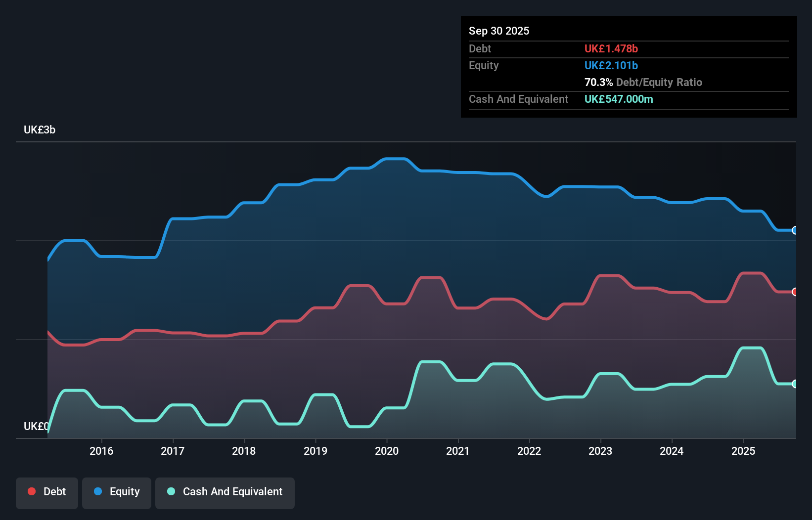Click the 2018 x-axis label
This screenshot has width=812, height=520.
pos(244,451)
